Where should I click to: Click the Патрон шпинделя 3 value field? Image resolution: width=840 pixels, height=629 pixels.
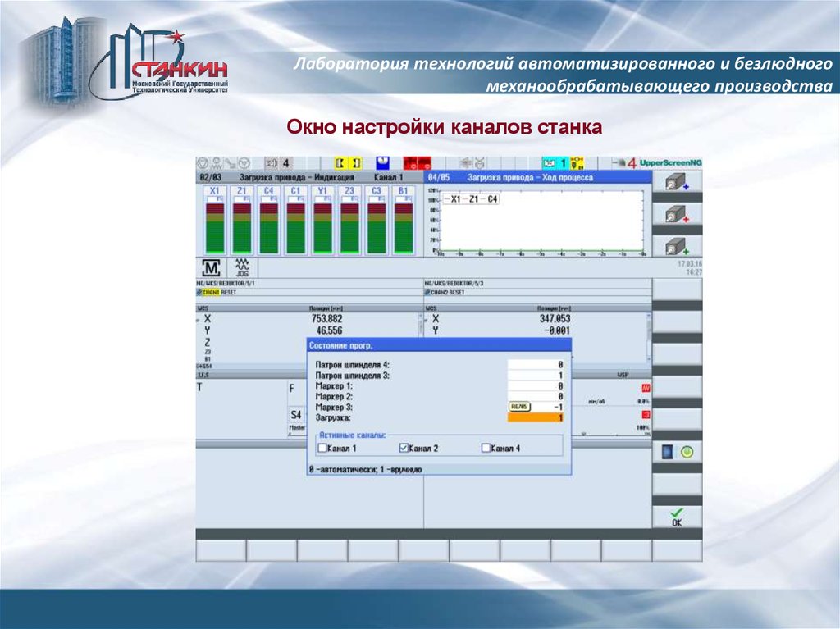click(536, 375)
